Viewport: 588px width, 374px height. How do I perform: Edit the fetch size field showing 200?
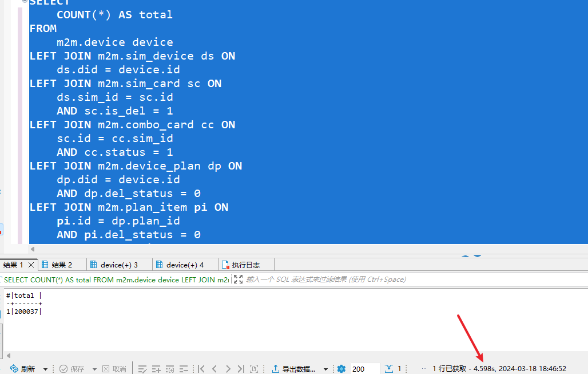point(364,369)
